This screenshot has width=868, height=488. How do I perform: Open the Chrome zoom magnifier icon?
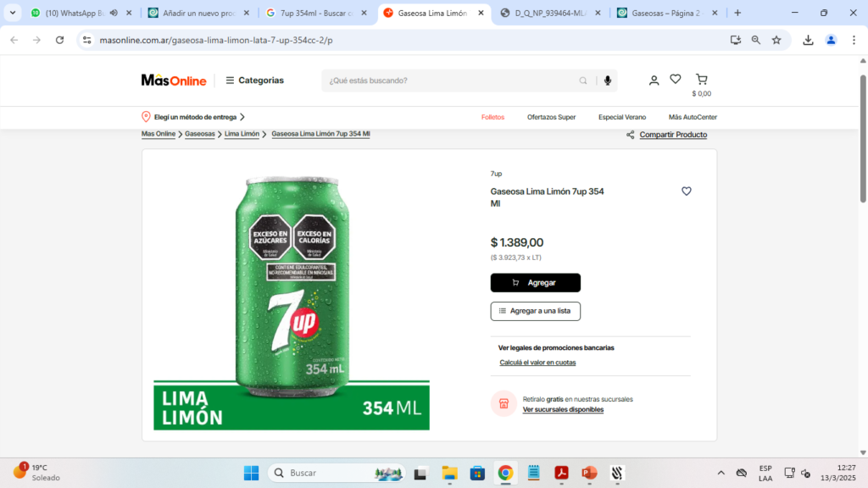[x=755, y=40]
